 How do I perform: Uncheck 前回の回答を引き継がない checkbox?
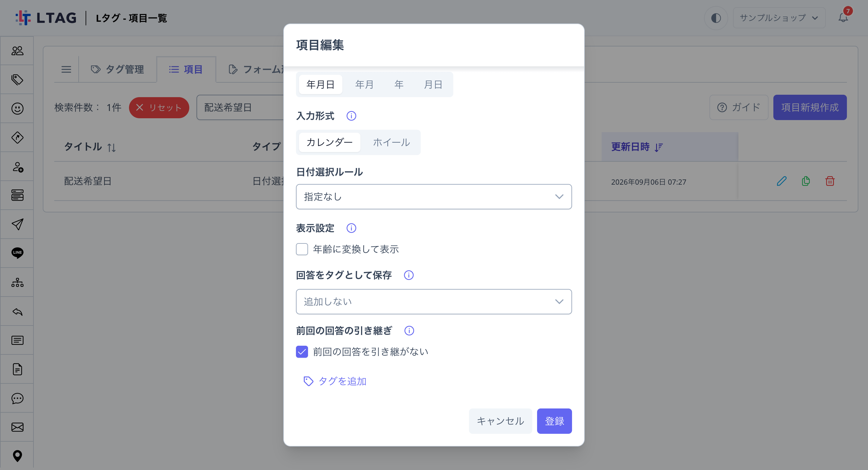point(302,352)
